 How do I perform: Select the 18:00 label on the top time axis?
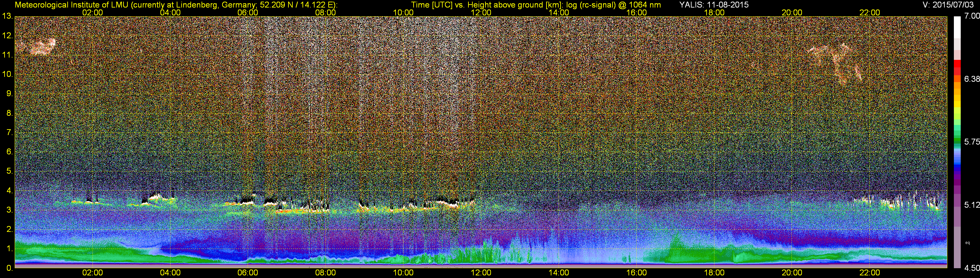pos(714,12)
